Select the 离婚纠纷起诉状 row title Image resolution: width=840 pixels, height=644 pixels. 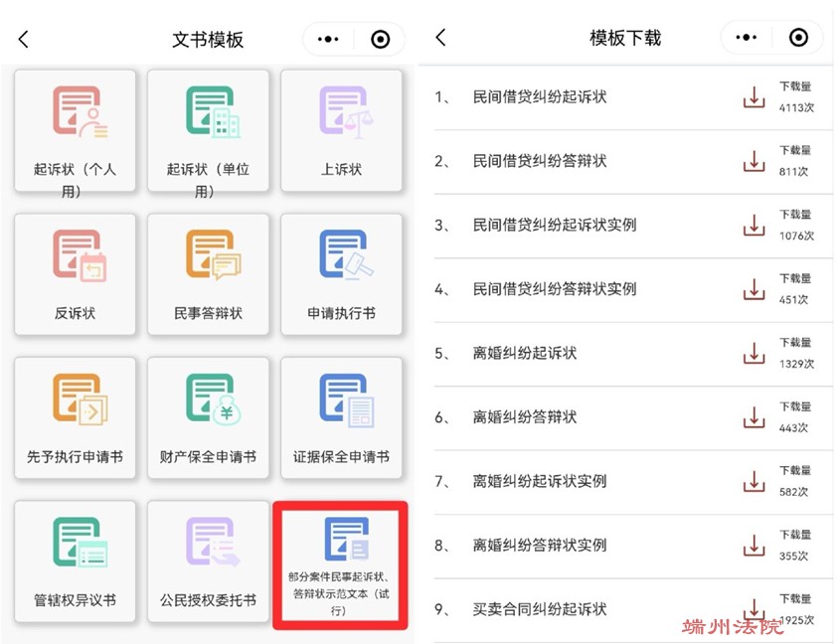525,353
